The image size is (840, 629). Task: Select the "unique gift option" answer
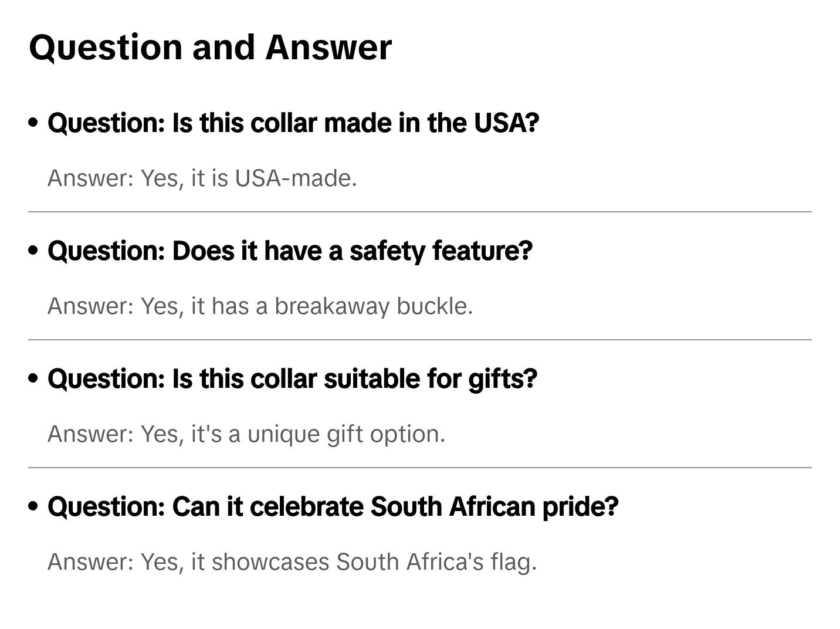tap(246, 434)
